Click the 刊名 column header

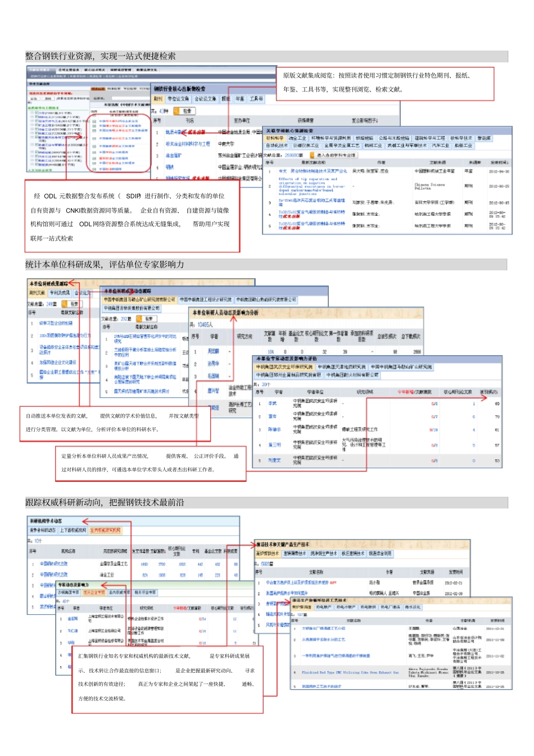coord(189,121)
